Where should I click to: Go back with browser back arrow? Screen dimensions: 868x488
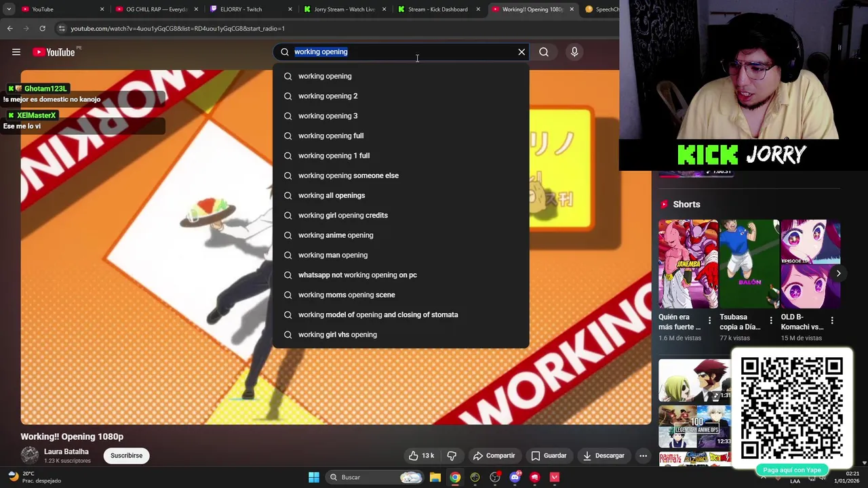click(9, 28)
